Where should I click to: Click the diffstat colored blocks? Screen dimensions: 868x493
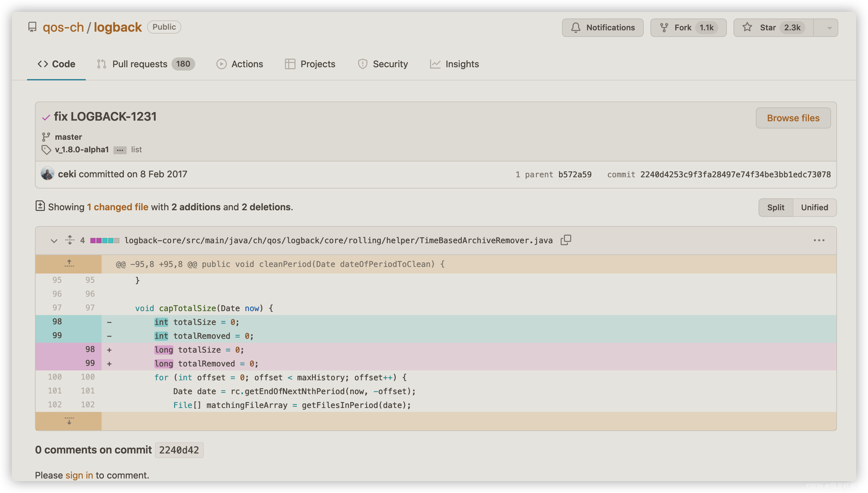pos(105,241)
